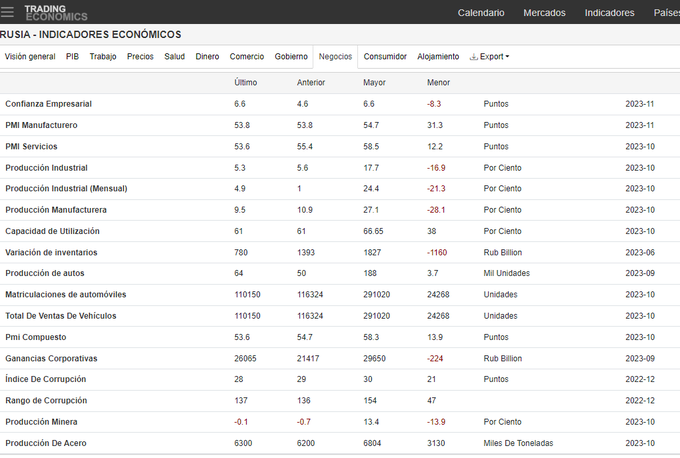Select the Negocios tab
680x458 pixels.
coord(335,56)
